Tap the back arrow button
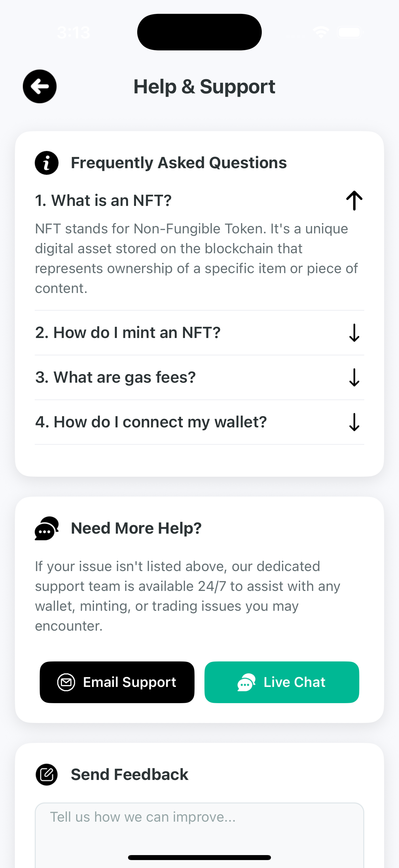The width and height of the screenshot is (399, 868). [x=40, y=87]
